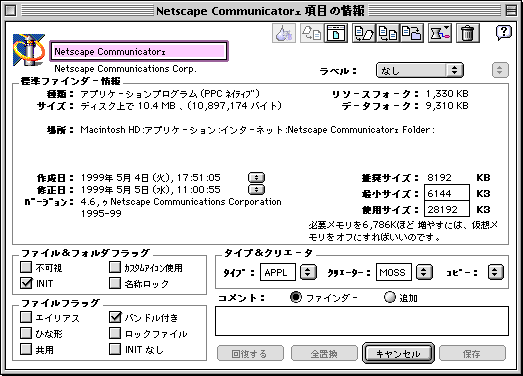Open the クリエーター popup next to MOSS
This screenshot has height=376, width=523.
coord(424,272)
